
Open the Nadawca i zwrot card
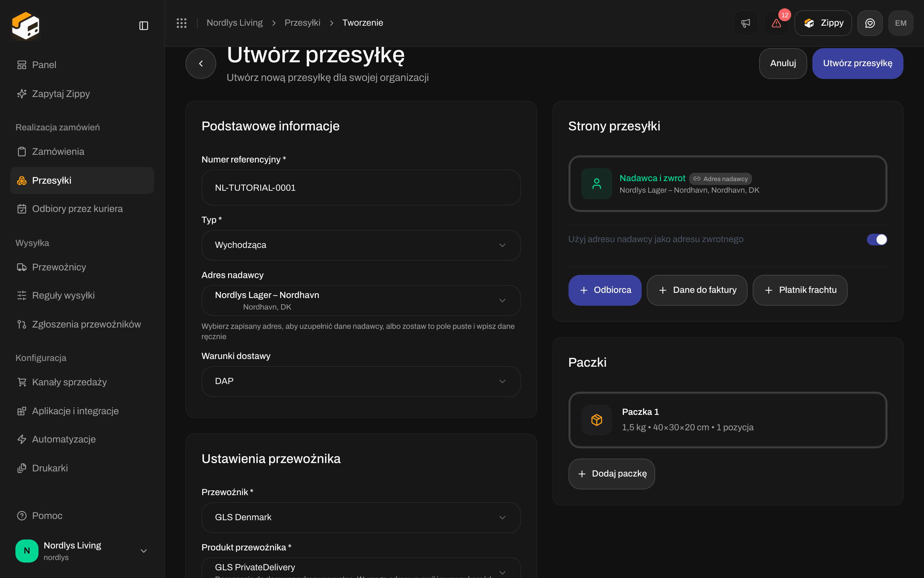click(727, 183)
